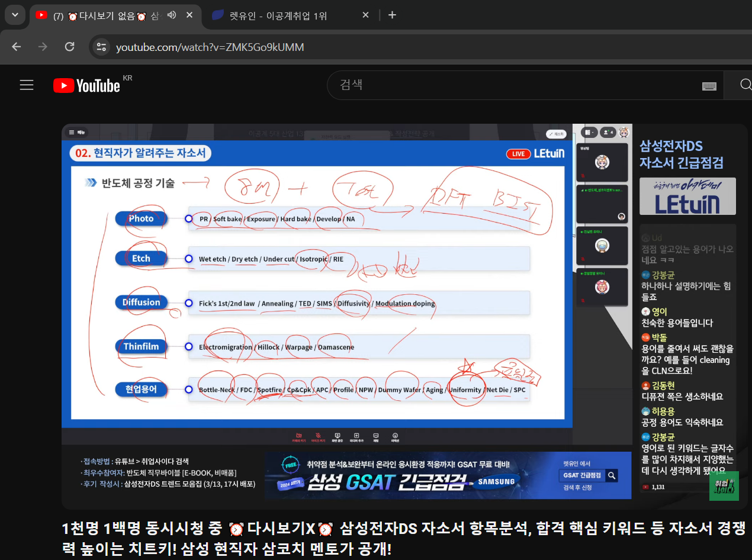Click the browser address bar URL
752x560 pixels.
[210, 47]
